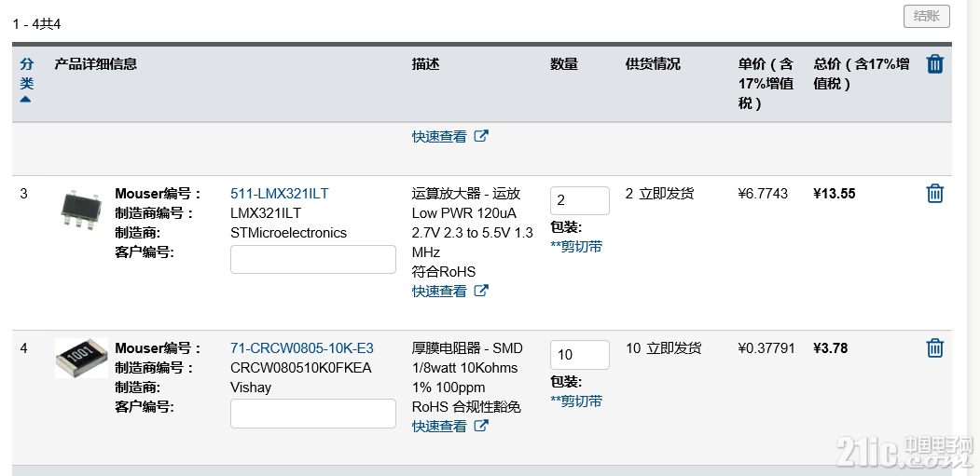
Task: Open 剪切带 packaging link for LMX321ILT
Action: click(576, 247)
